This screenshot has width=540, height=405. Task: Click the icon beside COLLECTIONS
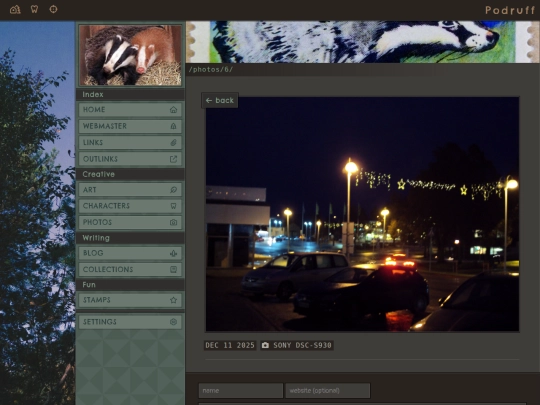pos(173,269)
